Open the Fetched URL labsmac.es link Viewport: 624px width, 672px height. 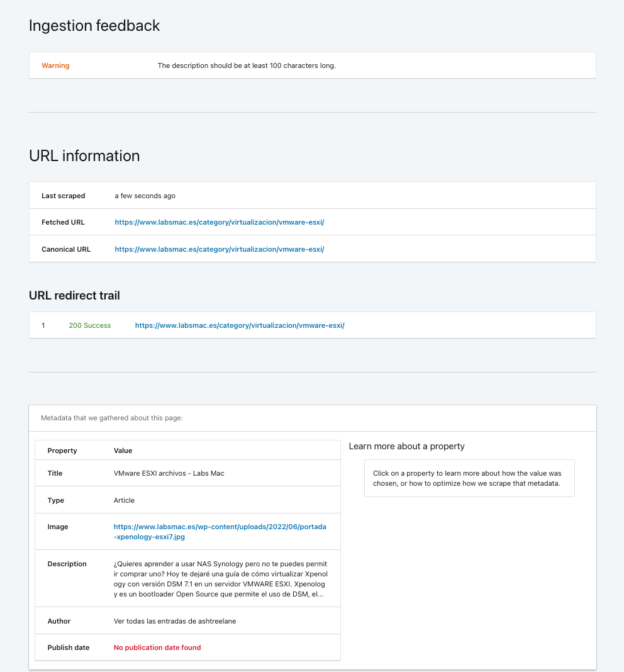pyautogui.click(x=219, y=222)
